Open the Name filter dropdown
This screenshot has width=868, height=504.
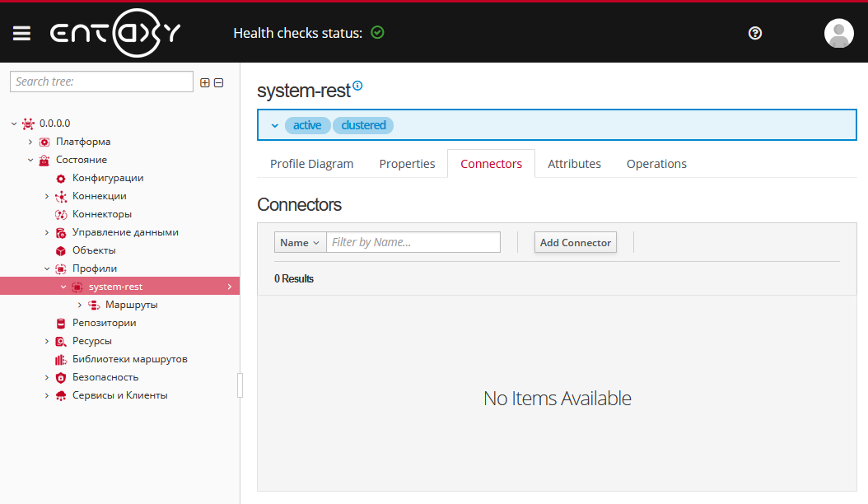(299, 242)
